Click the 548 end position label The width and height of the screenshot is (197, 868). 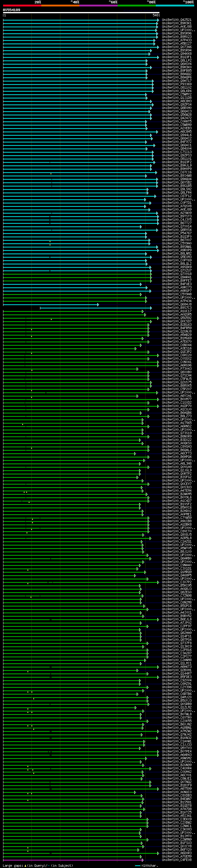[155, 15]
